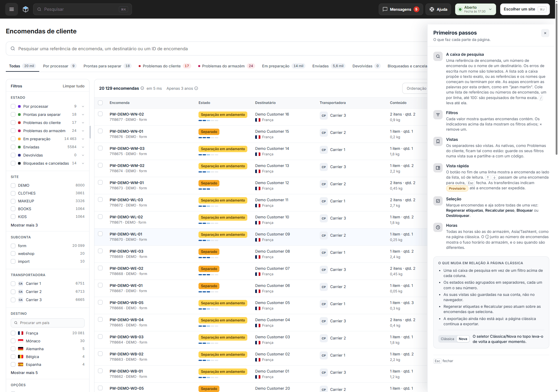Click the Seleção checkbox icon in help panel
This screenshot has width=558, height=392.
coord(438,201)
